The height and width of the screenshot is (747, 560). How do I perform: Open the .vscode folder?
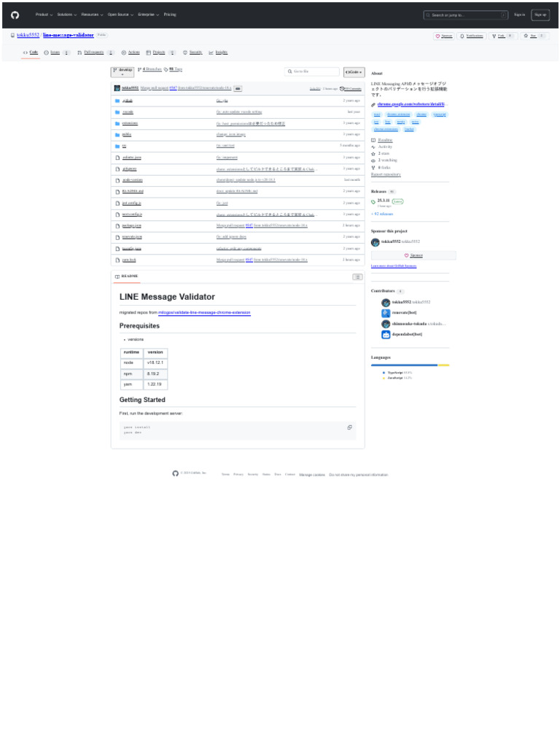tap(128, 112)
